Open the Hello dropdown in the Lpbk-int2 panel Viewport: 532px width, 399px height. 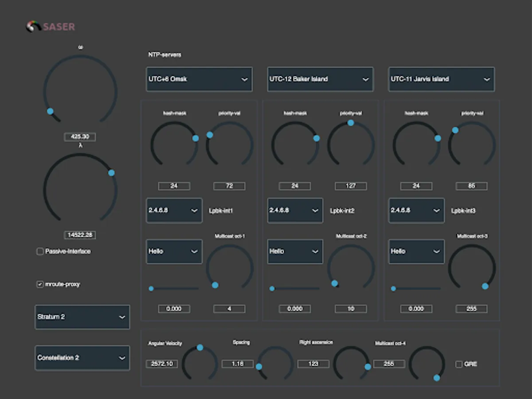pyautogui.click(x=295, y=251)
